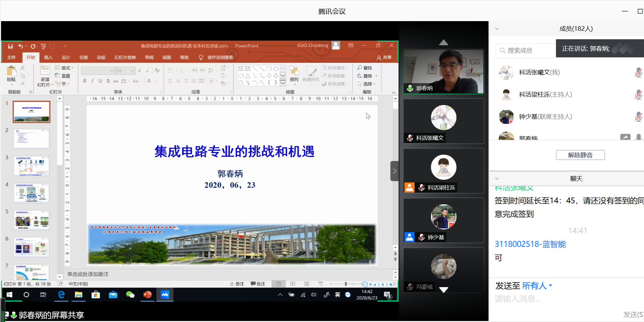Open Windows Start menu
The height and width of the screenshot is (322, 644).
coord(9,295)
